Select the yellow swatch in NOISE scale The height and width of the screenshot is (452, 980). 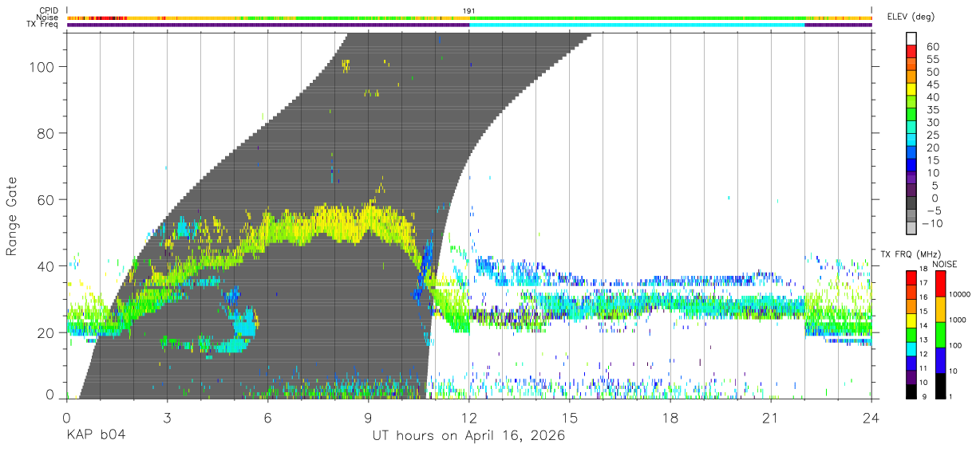pos(940,309)
